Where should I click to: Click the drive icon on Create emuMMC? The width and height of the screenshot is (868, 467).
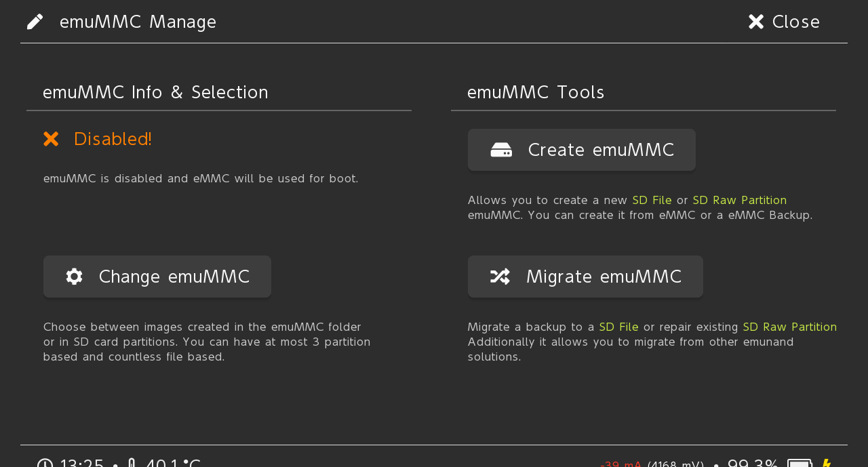tap(501, 150)
